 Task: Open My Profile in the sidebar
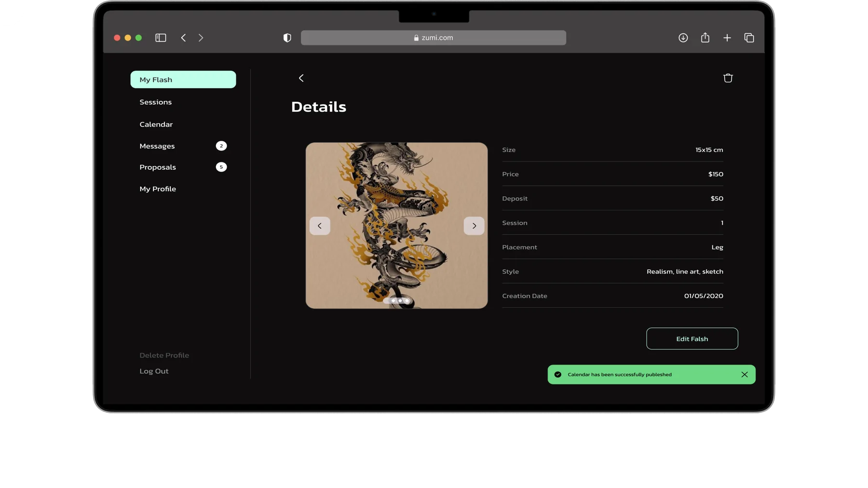[158, 189]
